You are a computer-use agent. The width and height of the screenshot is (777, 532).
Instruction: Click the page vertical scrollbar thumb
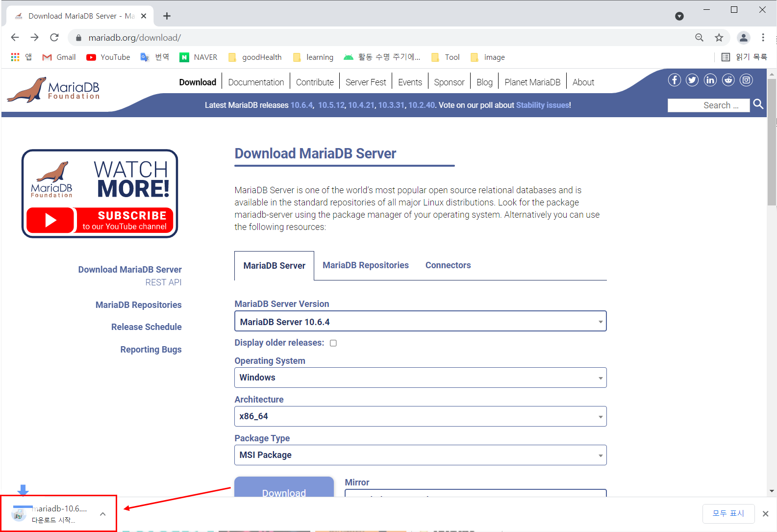point(772,142)
